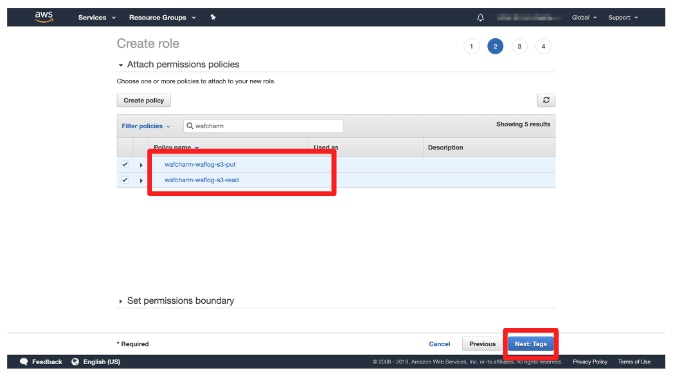The width and height of the screenshot is (677, 377).
Task: Open wafcharm-waflog-s3-put policy link
Action: (x=200, y=165)
